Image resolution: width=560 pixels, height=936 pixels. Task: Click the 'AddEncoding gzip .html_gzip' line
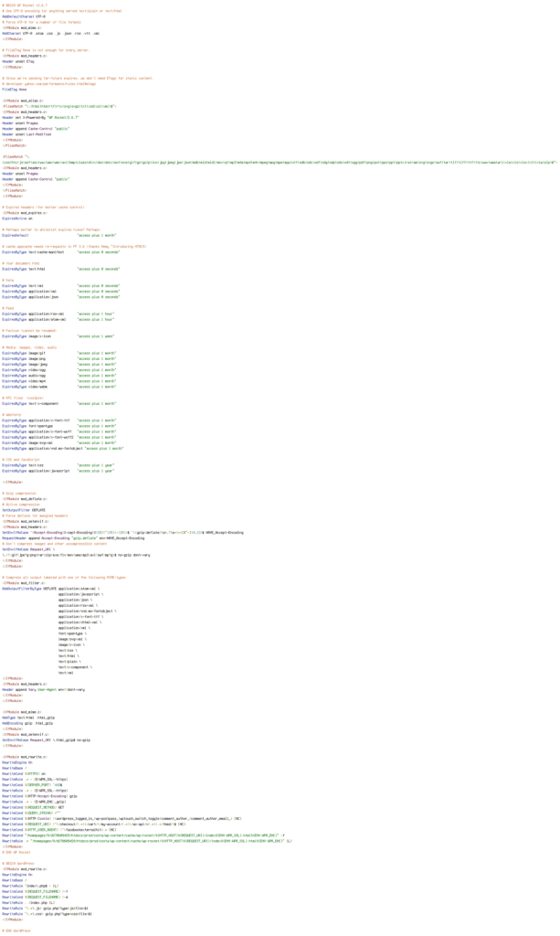click(x=27, y=723)
